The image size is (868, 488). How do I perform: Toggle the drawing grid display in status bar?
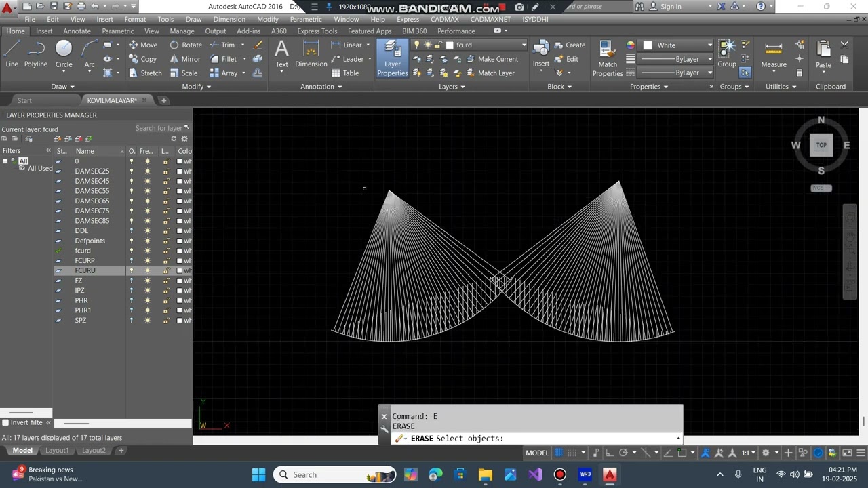[559, 453]
